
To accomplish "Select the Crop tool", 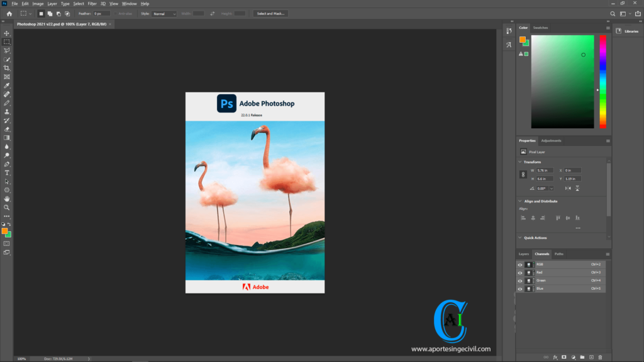I will click(7, 68).
